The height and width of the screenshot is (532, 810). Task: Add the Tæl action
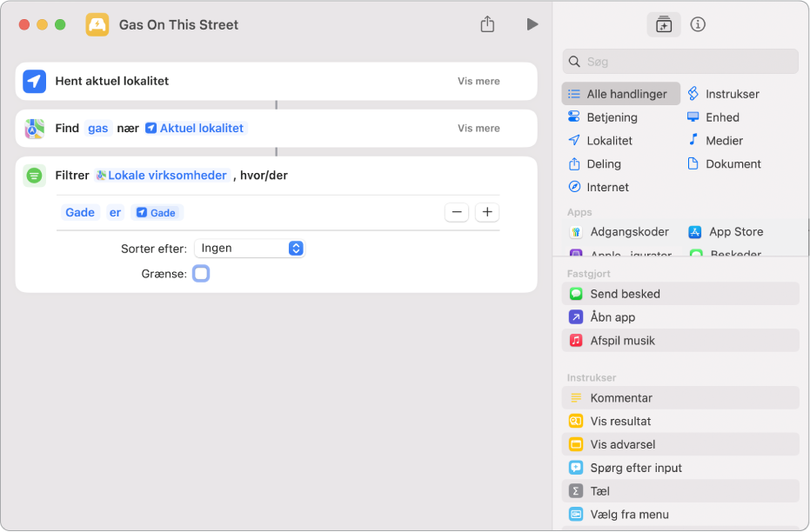point(680,491)
